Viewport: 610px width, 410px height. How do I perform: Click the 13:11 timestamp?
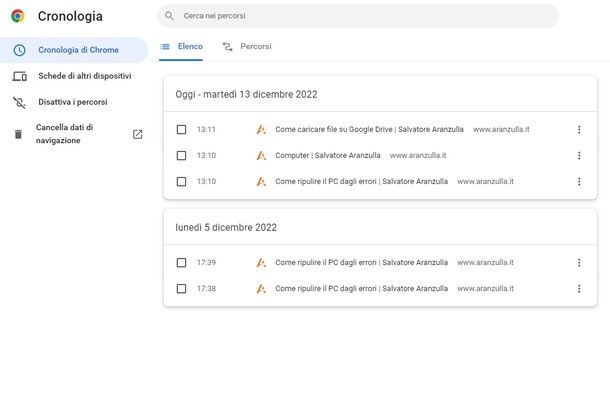pos(206,130)
